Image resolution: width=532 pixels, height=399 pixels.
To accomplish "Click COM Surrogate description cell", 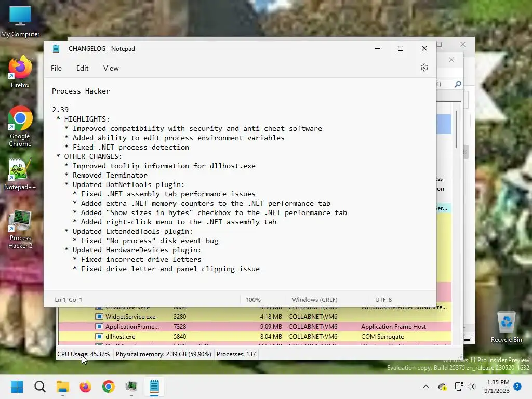I will (x=382, y=337).
